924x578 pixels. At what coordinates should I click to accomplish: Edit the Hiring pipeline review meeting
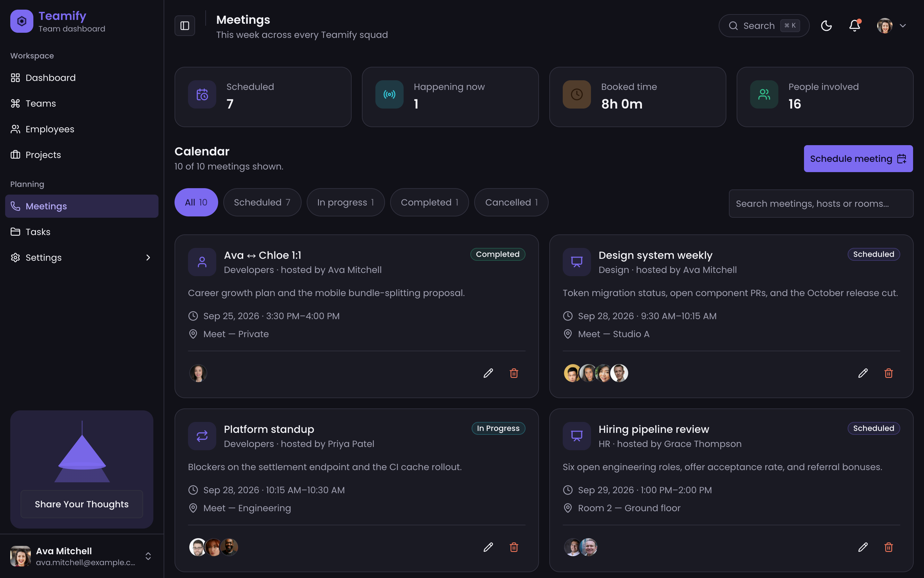pos(863,547)
